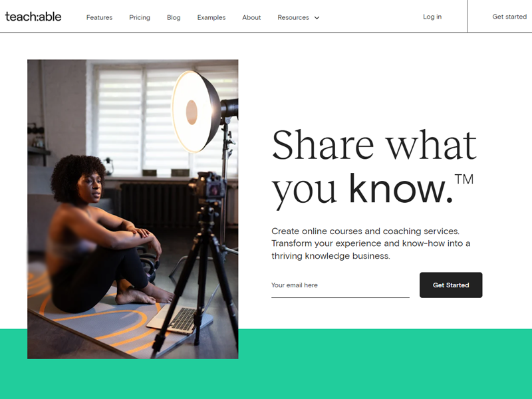Click the TM trademark symbol
This screenshot has height=399, width=532.
pos(464,179)
